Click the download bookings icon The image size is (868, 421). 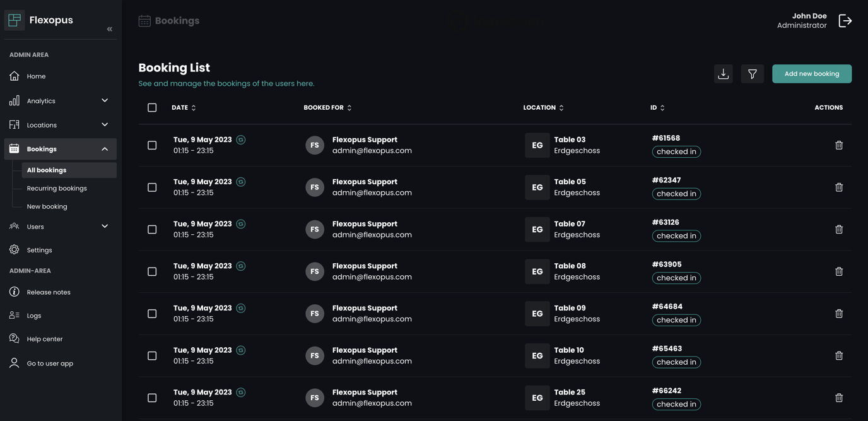tap(724, 74)
